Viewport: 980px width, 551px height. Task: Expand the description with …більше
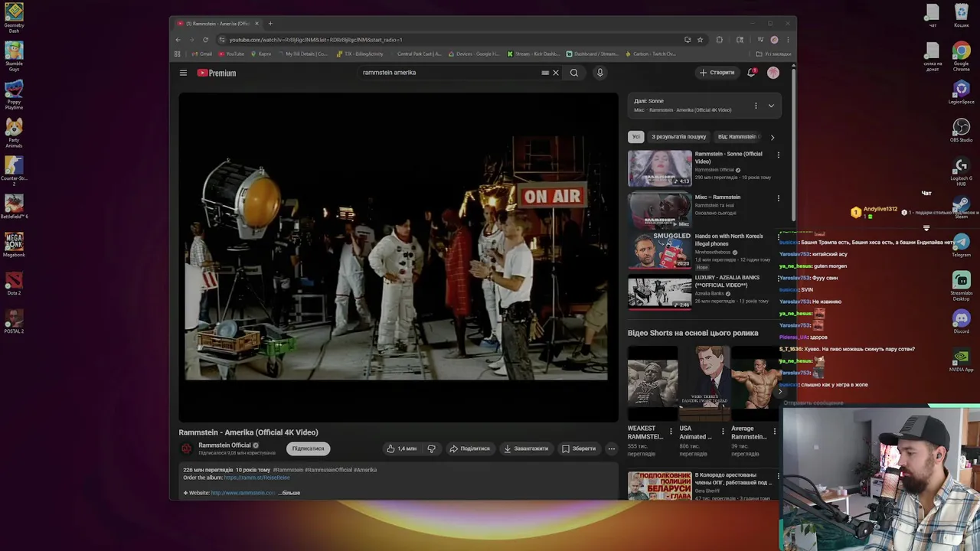click(x=290, y=493)
